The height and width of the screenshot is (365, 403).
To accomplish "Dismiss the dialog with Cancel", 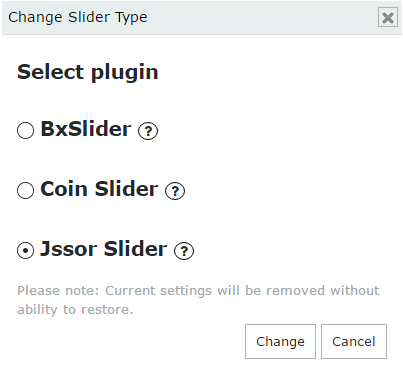I will pyautogui.click(x=354, y=341).
